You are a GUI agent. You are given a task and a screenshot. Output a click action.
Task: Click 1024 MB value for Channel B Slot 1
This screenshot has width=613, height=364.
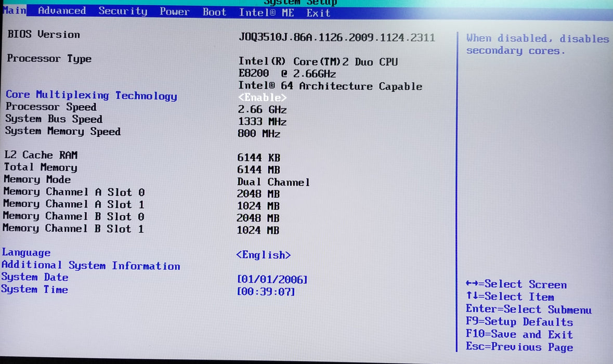click(x=258, y=230)
